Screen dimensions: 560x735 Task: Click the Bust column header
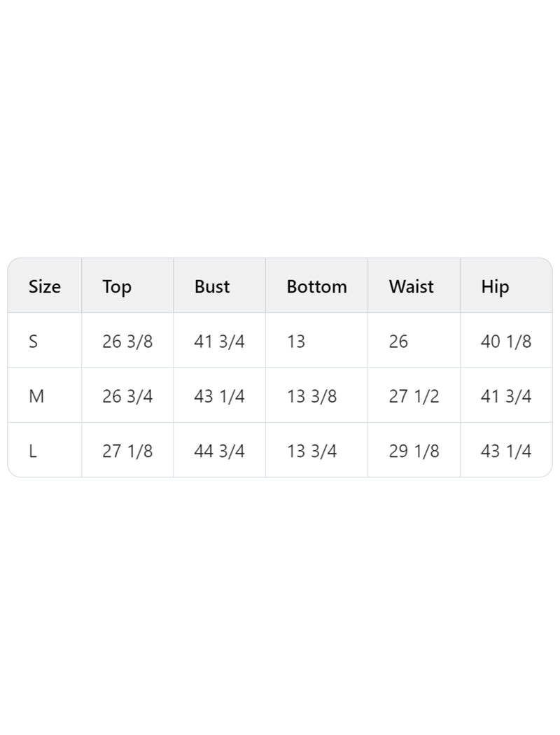tap(212, 286)
